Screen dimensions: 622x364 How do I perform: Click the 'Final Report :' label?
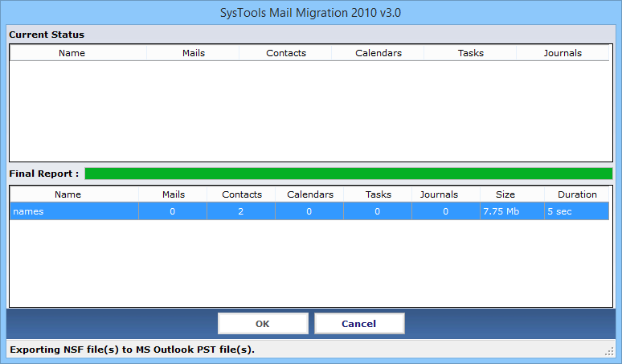tap(44, 174)
